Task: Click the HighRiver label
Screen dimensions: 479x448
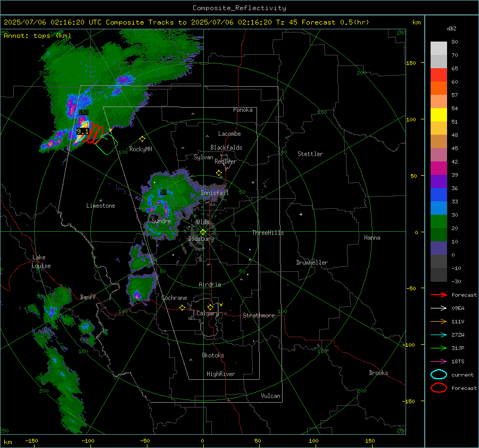Action: click(221, 374)
